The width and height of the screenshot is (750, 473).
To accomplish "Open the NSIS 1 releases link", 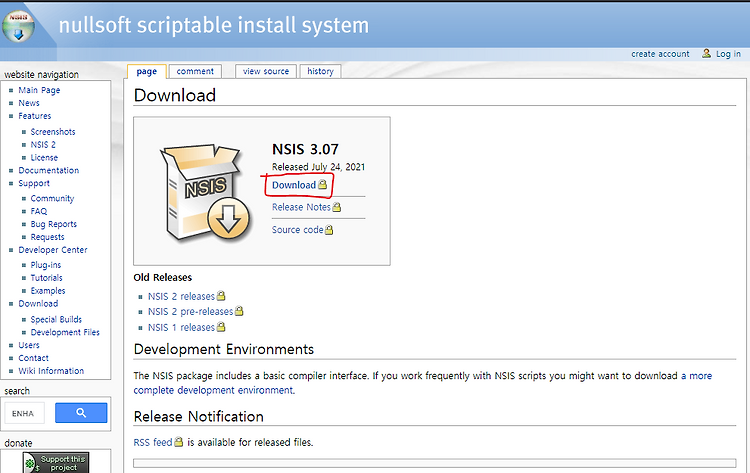I will click(181, 328).
